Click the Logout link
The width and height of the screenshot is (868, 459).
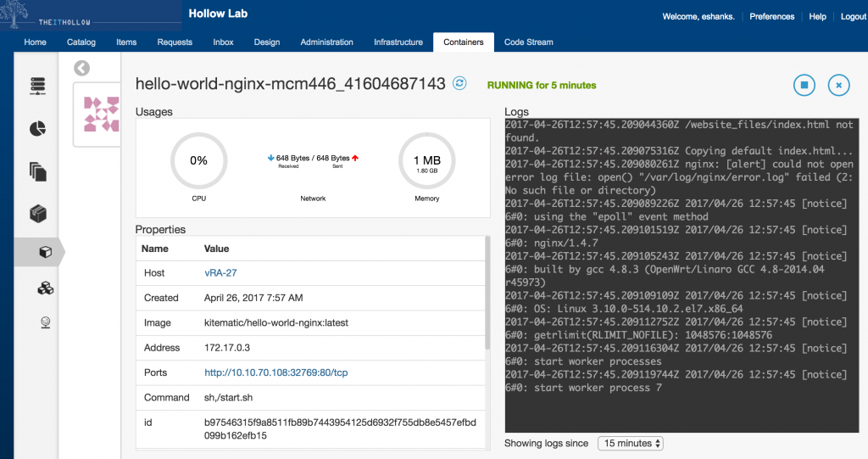click(853, 16)
